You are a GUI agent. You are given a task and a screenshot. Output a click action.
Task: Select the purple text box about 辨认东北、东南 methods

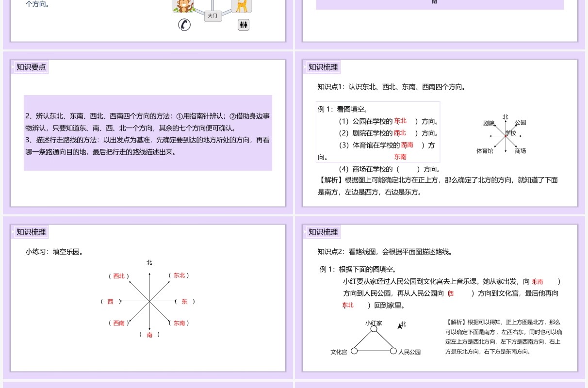click(148, 133)
